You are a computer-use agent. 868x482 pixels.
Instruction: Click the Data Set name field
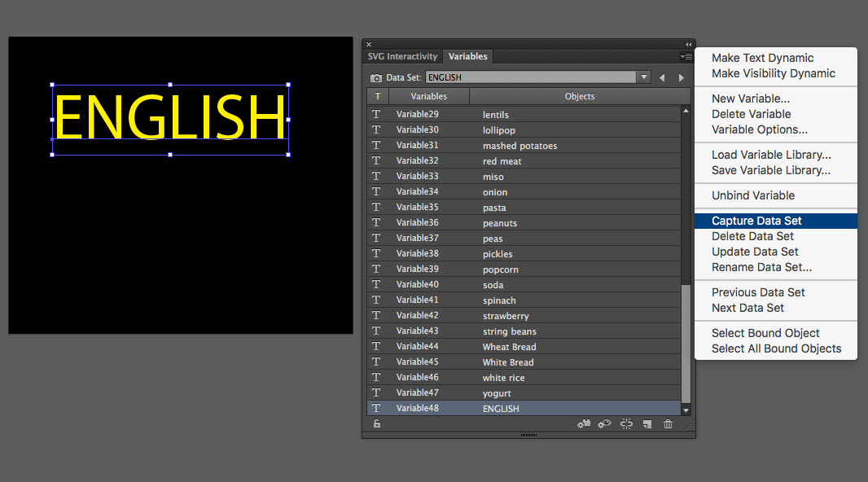coord(530,77)
